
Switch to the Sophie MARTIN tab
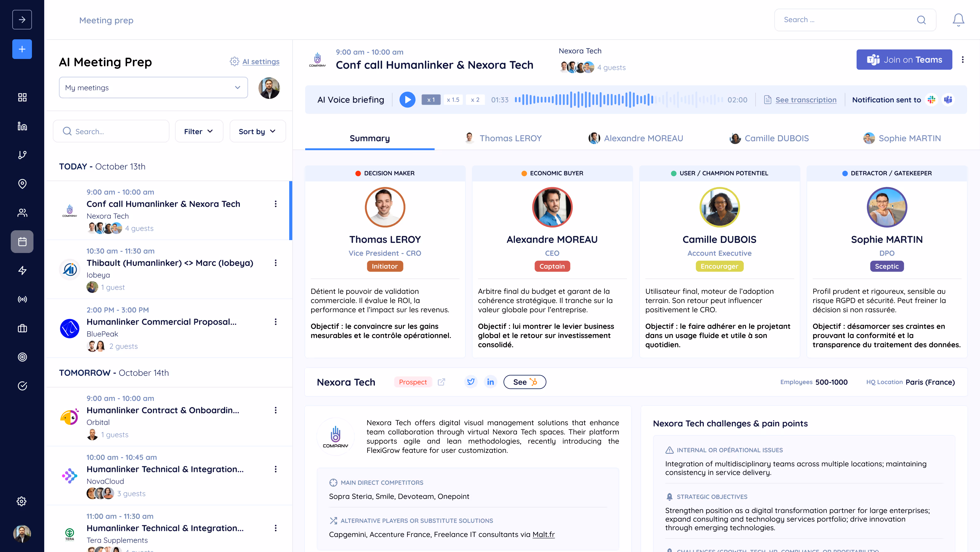click(x=902, y=138)
